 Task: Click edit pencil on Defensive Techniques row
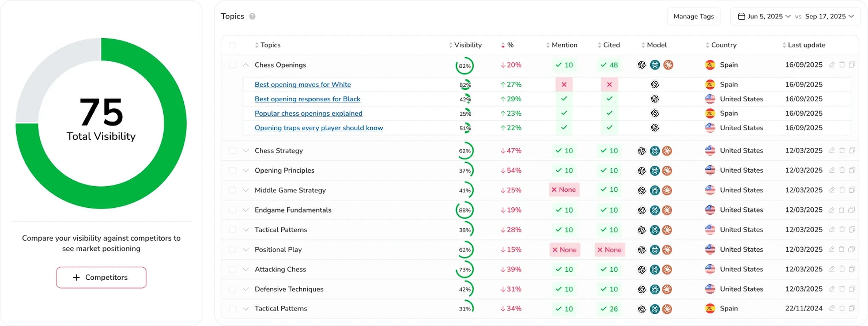(832, 289)
